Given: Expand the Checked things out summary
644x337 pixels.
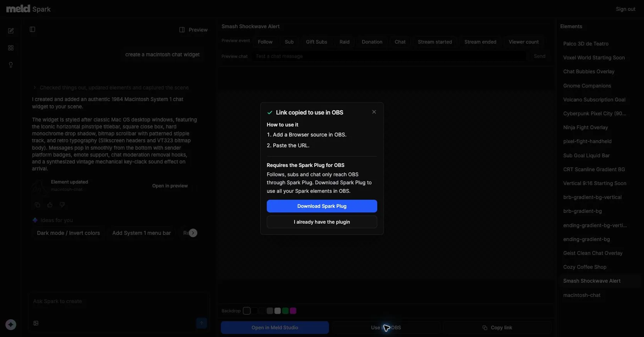Looking at the screenshot, I should pyautogui.click(x=111, y=88).
